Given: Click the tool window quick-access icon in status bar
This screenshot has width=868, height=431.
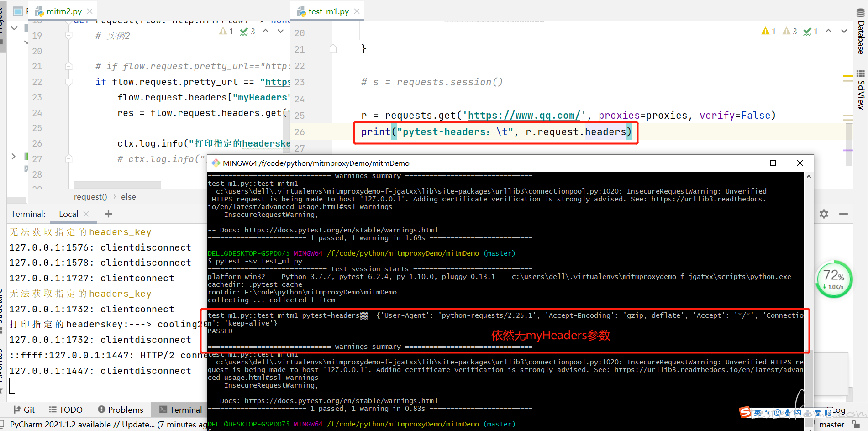Looking at the screenshot, I should (x=3, y=425).
